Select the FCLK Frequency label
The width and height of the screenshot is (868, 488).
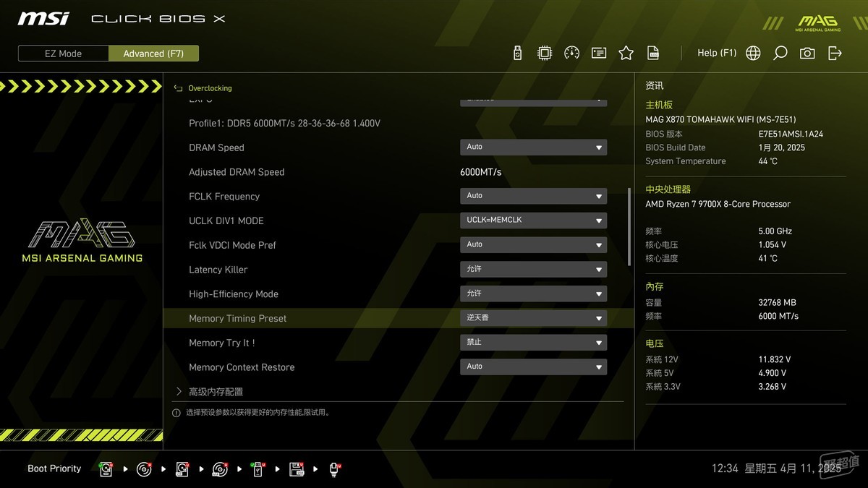tap(224, 197)
